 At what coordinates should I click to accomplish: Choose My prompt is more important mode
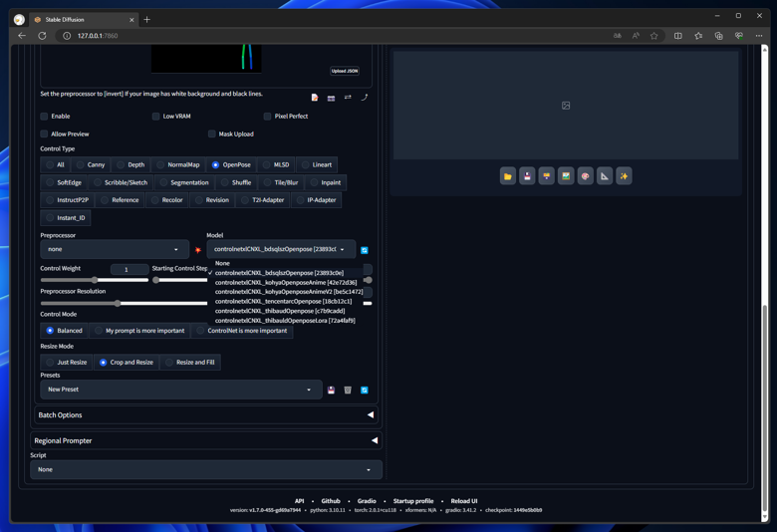click(139, 331)
